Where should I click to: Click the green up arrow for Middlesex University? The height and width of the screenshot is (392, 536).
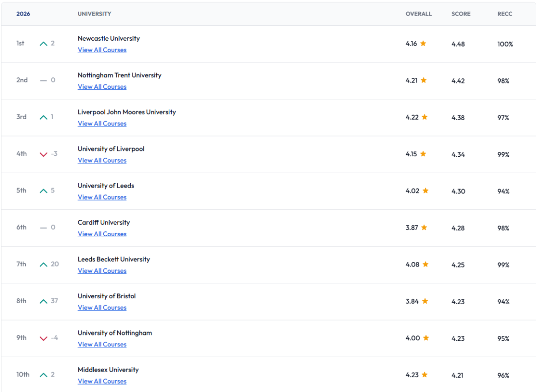(x=43, y=375)
